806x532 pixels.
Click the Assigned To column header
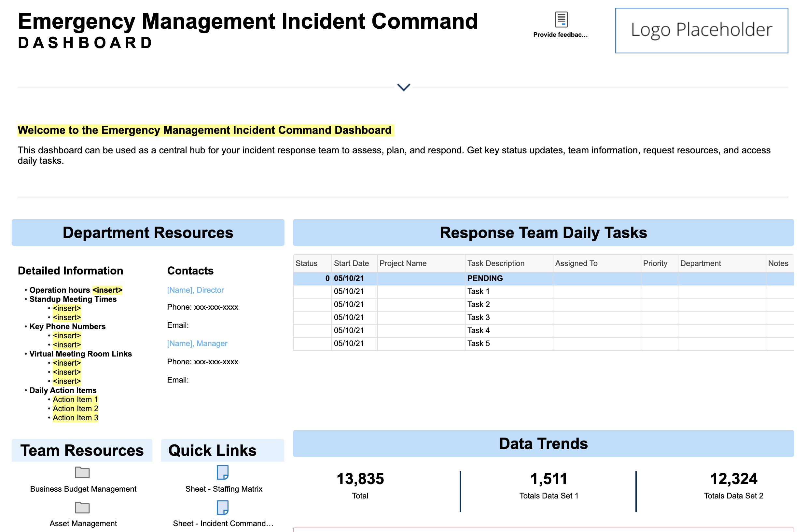(576, 263)
